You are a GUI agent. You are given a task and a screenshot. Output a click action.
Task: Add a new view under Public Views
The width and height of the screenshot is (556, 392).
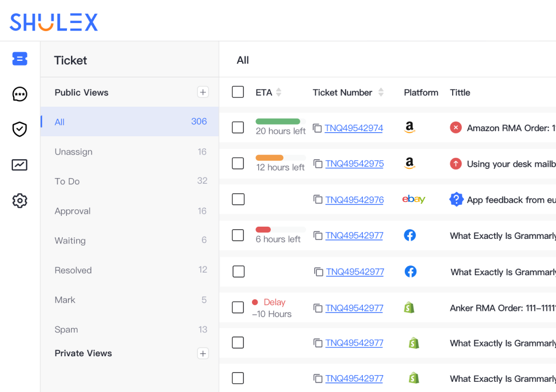click(203, 92)
